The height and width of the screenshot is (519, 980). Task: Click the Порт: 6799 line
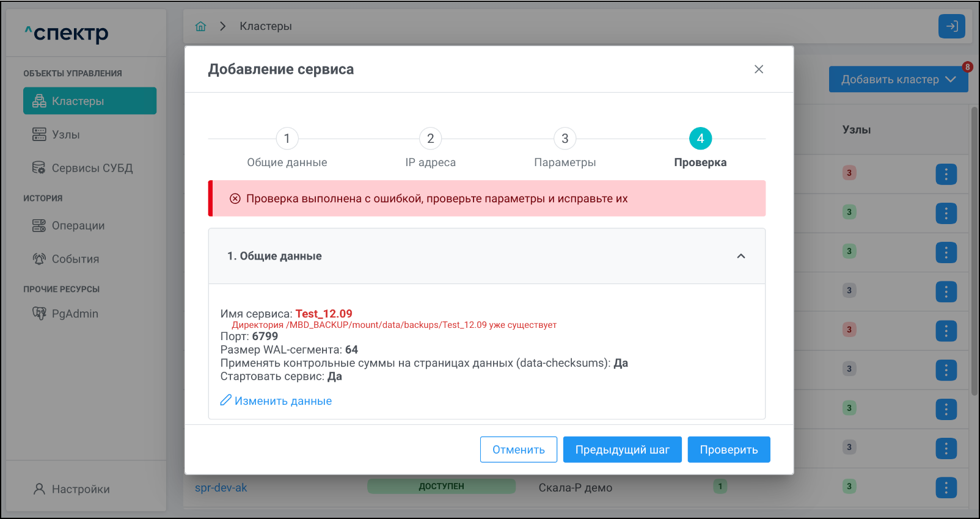tap(249, 336)
